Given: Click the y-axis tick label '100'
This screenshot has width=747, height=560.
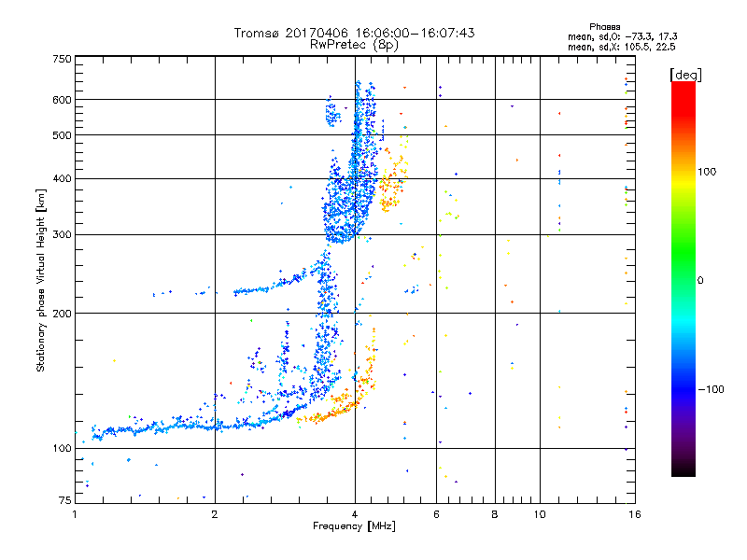Looking at the screenshot, I should pos(62,448).
